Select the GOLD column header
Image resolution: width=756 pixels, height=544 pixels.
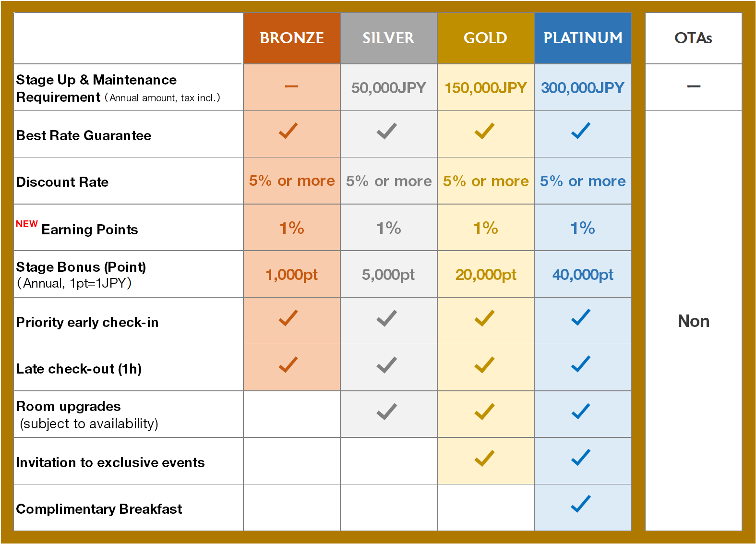[x=486, y=38]
